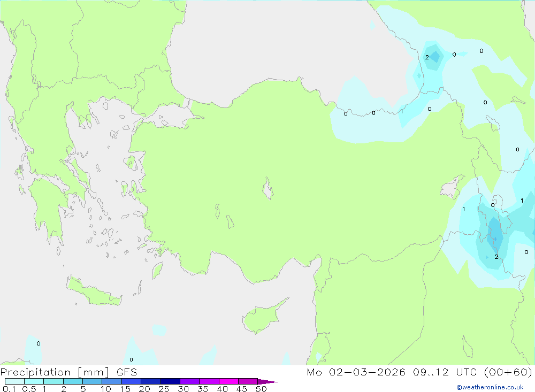The width and height of the screenshot is (535, 392).
Task: Click the '0' value at map's lower-left sea
Action: coord(39,343)
